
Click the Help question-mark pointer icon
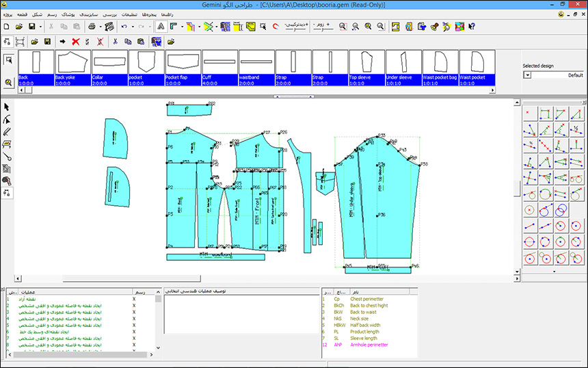(x=472, y=27)
